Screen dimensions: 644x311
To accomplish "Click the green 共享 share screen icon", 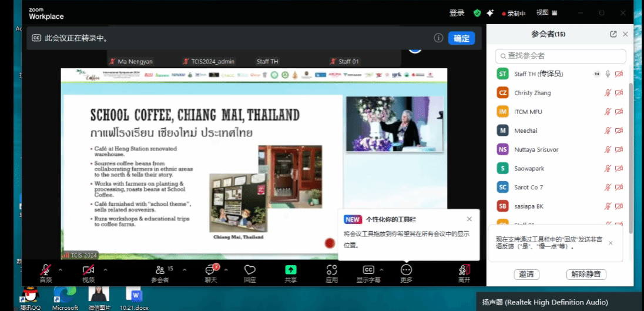I will (x=291, y=270).
